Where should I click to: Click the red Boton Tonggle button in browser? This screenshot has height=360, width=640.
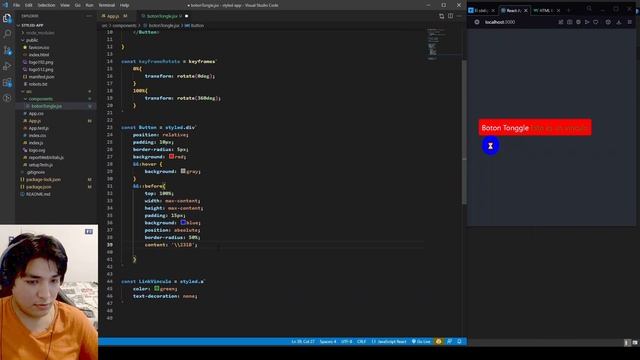click(x=535, y=128)
